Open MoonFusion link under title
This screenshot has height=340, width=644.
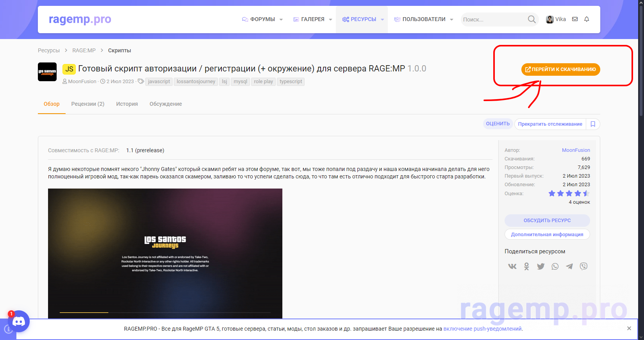[x=82, y=82]
